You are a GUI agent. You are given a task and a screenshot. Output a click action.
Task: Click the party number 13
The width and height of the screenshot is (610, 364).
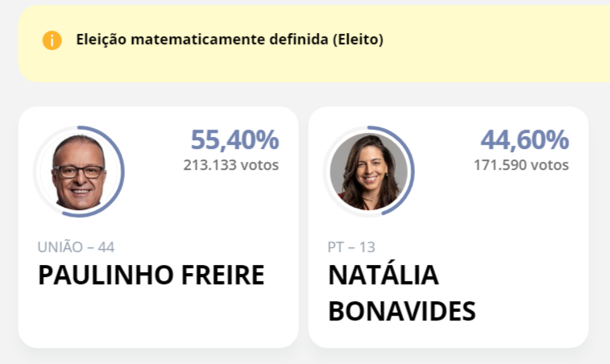(367, 247)
